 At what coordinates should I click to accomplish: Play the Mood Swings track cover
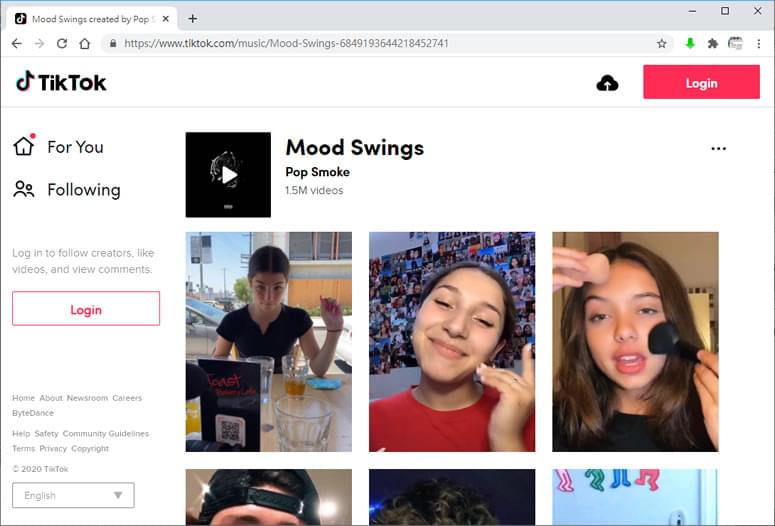[228, 175]
